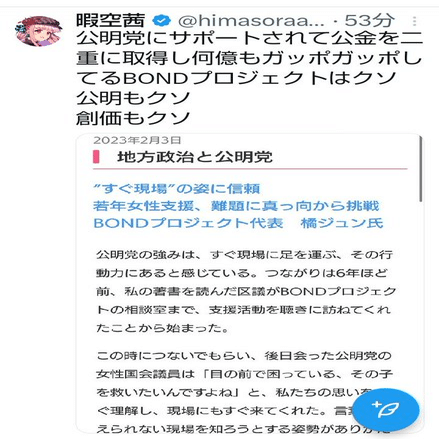Screen dimensions: 439x439
Task: Open the tweet via 53分 timestamp
Action: pyautogui.click(x=368, y=21)
